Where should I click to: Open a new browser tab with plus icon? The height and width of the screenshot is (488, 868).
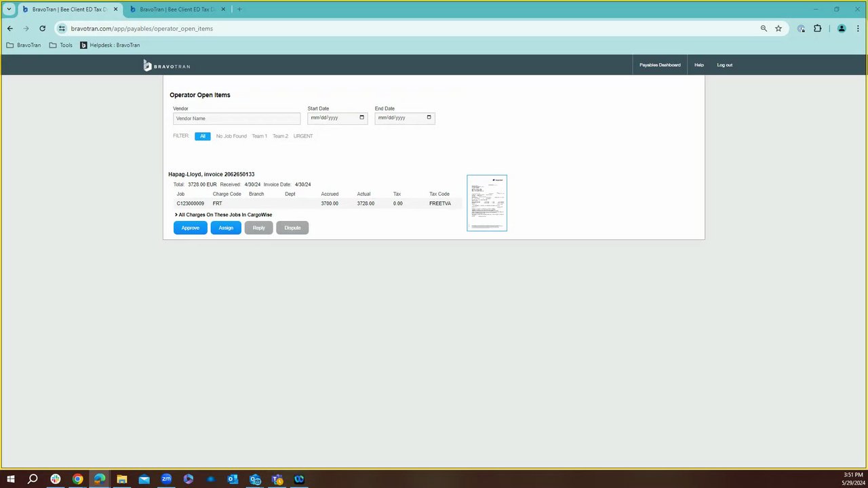click(x=239, y=9)
